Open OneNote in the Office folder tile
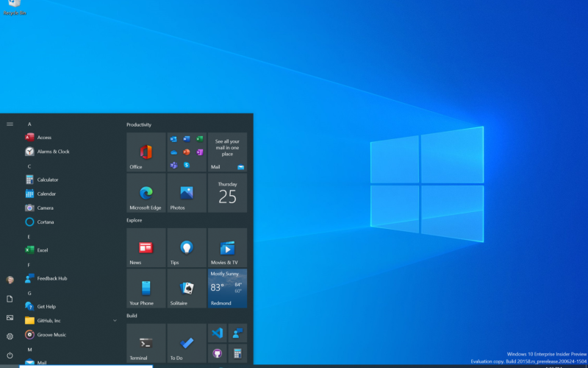This screenshot has height=368, width=588. pyautogui.click(x=199, y=152)
